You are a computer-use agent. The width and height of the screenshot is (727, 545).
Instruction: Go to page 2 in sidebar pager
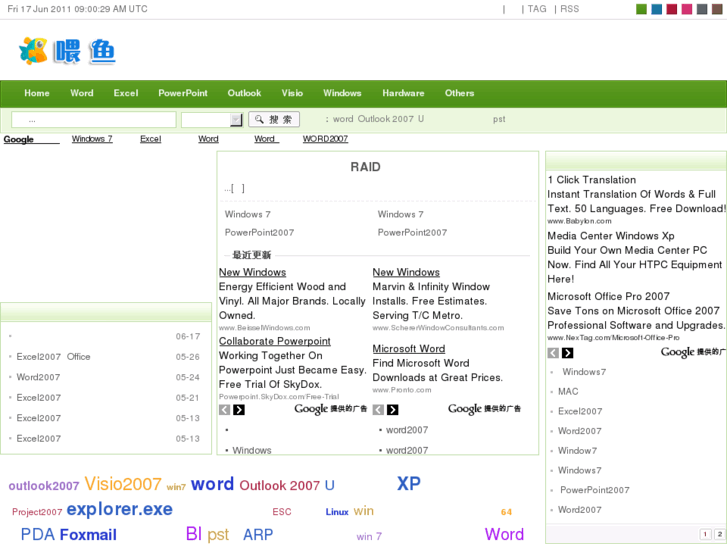[x=720, y=534]
